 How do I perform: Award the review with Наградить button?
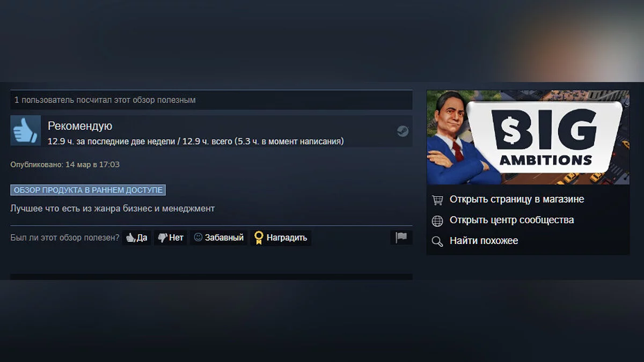click(281, 238)
